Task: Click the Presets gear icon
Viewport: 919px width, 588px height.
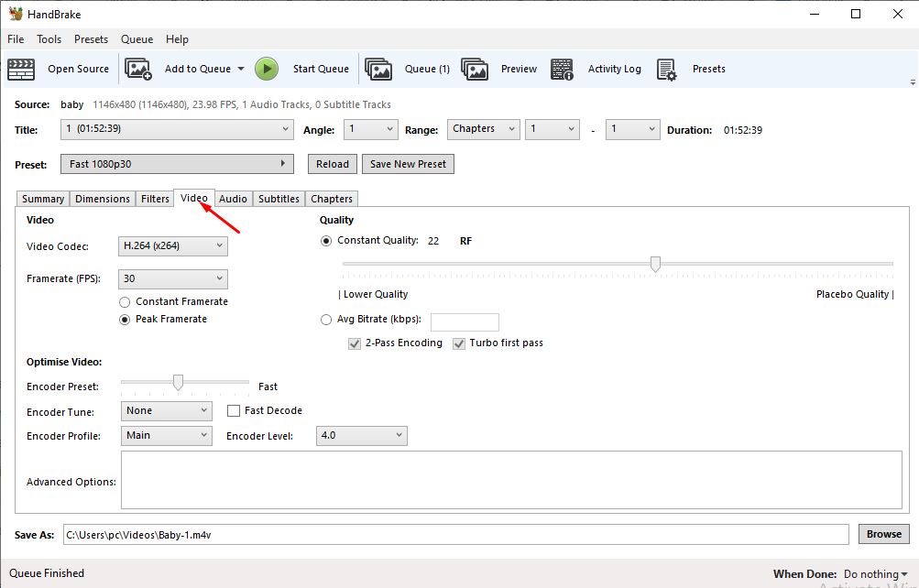Action: 666,69
